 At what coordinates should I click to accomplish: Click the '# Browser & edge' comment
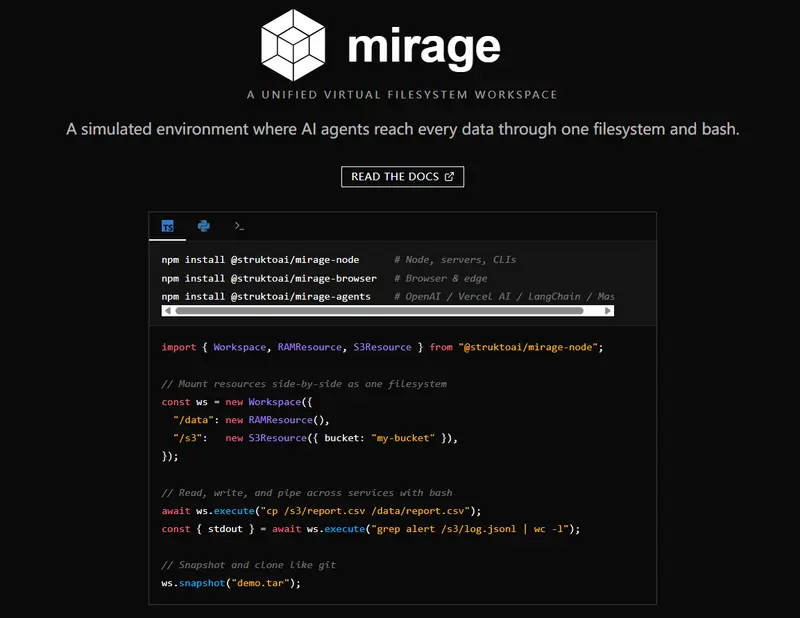pyautogui.click(x=440, y=278)
